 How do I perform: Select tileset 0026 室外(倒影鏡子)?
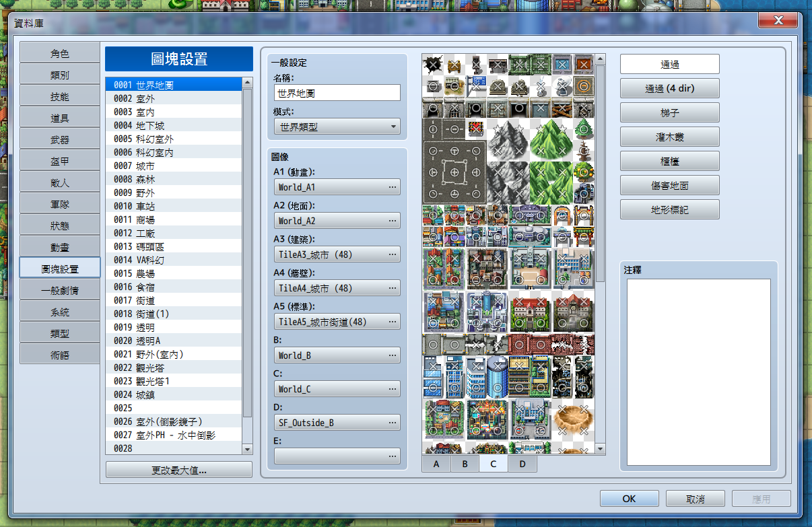pyautogui.click(x=174, y=421)
